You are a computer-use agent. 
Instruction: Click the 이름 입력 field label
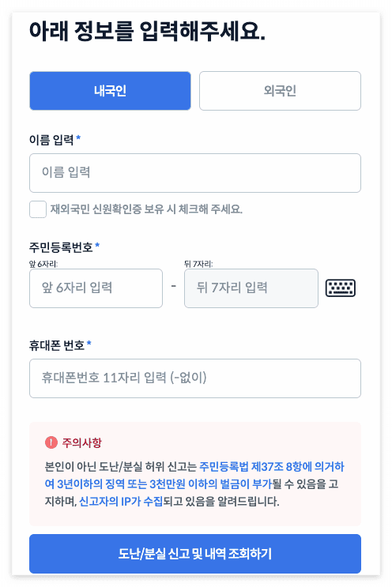51,140
